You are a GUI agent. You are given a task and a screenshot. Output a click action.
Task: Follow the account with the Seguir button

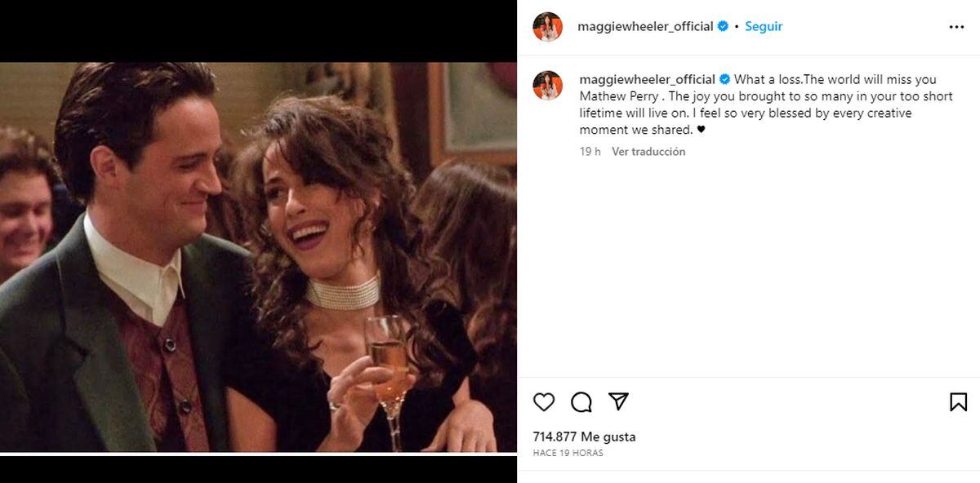point(763,25)
